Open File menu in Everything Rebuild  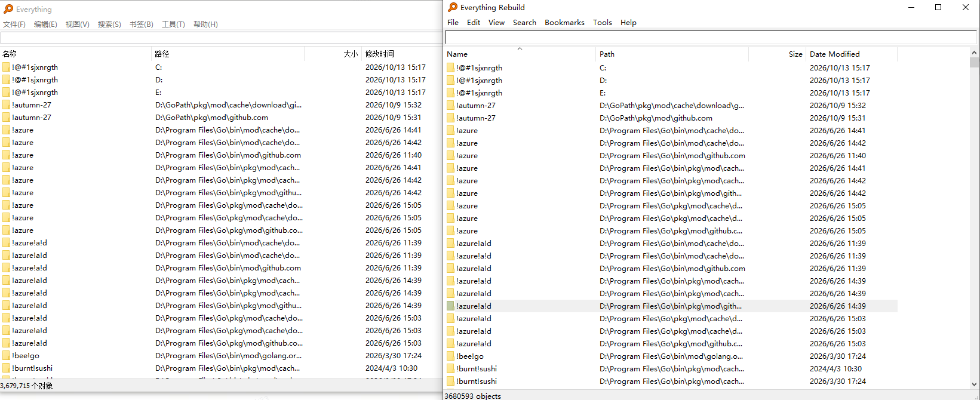(453, 23)
